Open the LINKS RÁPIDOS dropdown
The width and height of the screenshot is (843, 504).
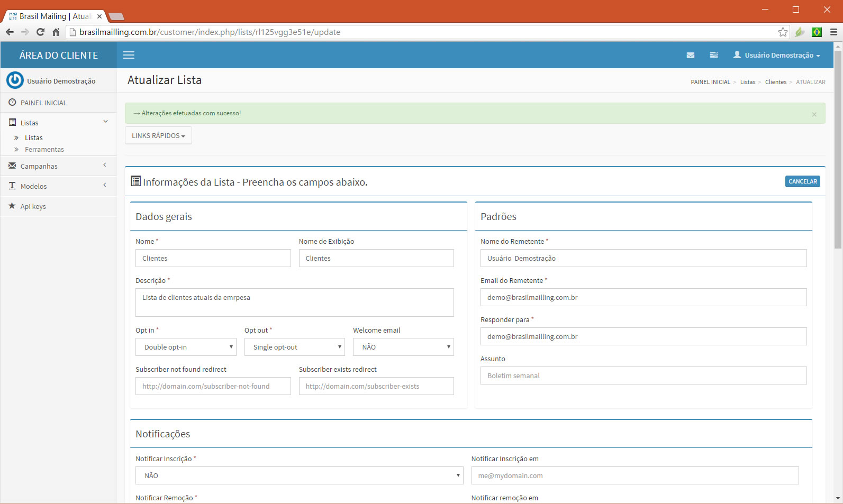pyautogui.click(x=158, y=135)
